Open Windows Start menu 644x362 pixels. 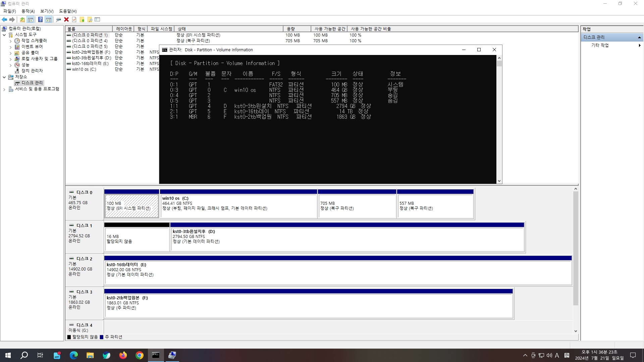tap(8, 355)
